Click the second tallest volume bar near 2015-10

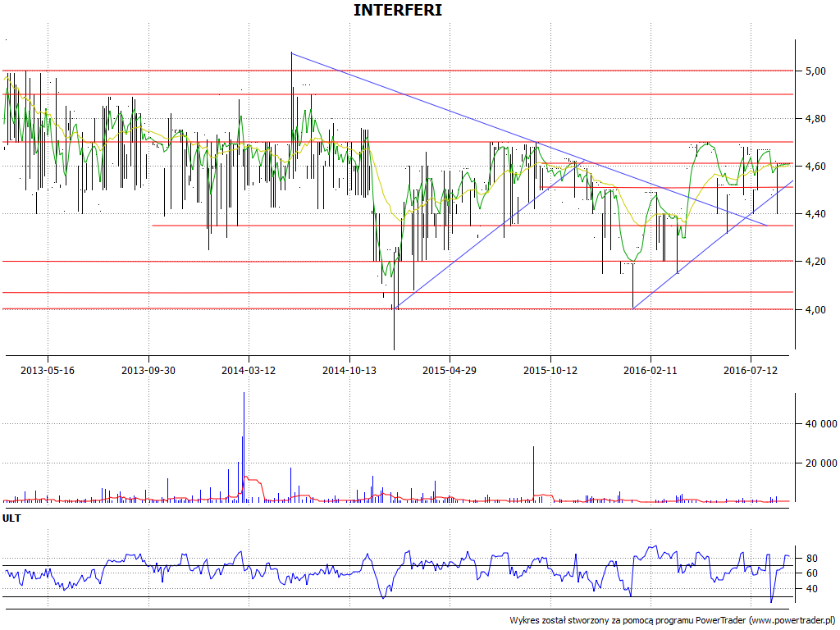pyautogui.click(x=533, y=473)
